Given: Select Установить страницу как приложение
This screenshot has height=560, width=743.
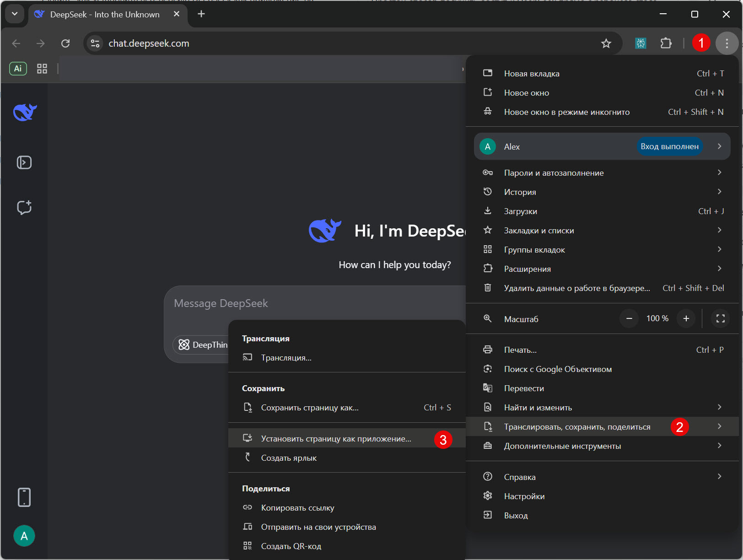Looking at the screenshot, I should click(347, 438).
